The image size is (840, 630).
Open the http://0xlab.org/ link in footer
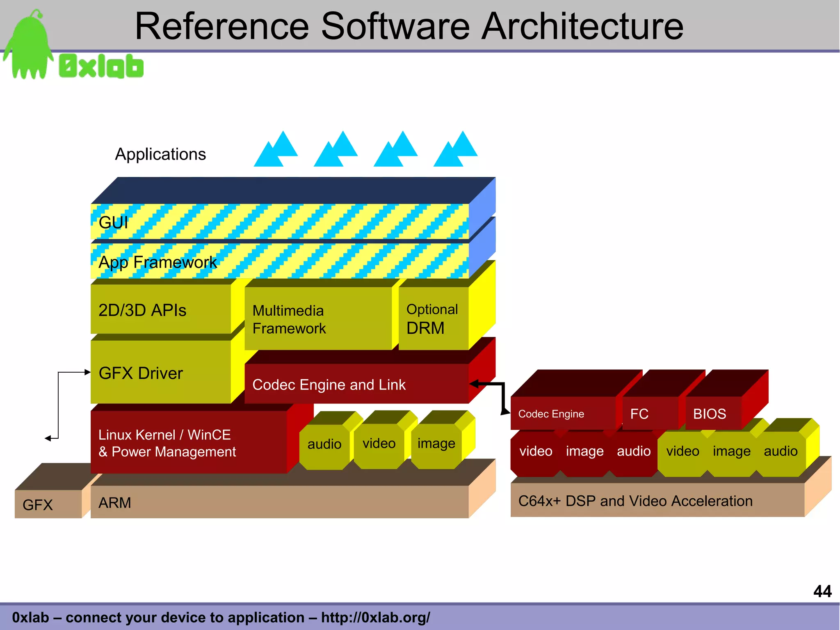(x=375, y=617)
